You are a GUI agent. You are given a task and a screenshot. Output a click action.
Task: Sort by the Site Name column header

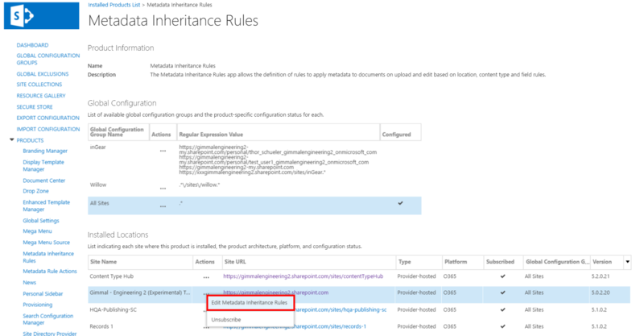104,261
